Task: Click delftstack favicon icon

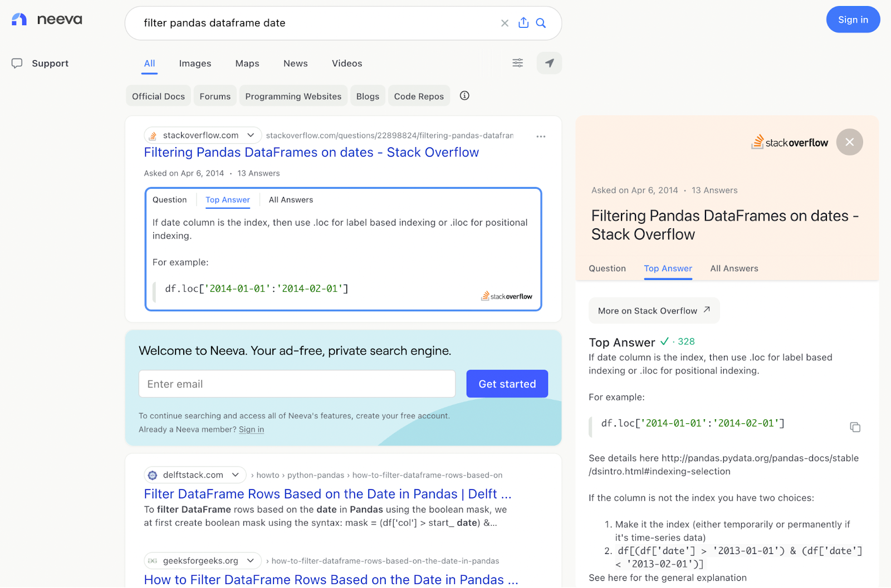Action: click(x=153, y=475)
